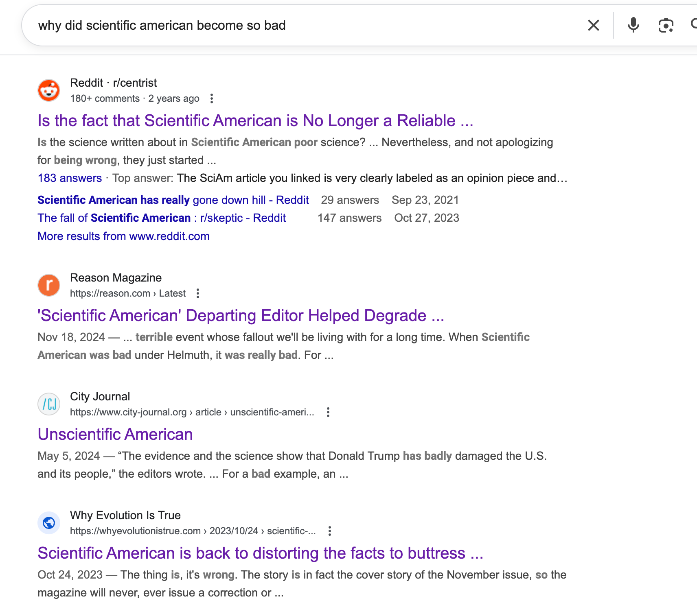Clear the search query with the X icon
Screen dimensions: 697x616
(x=593, y=25)
